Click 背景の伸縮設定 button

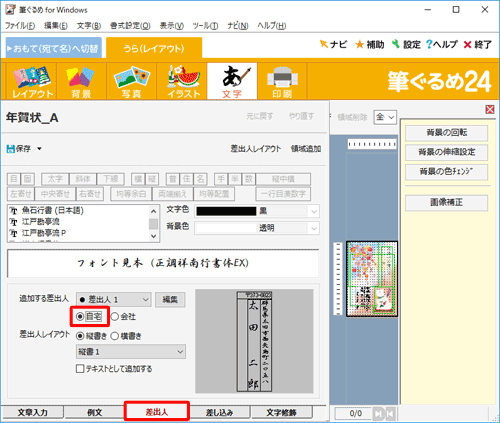coord(446,152)
